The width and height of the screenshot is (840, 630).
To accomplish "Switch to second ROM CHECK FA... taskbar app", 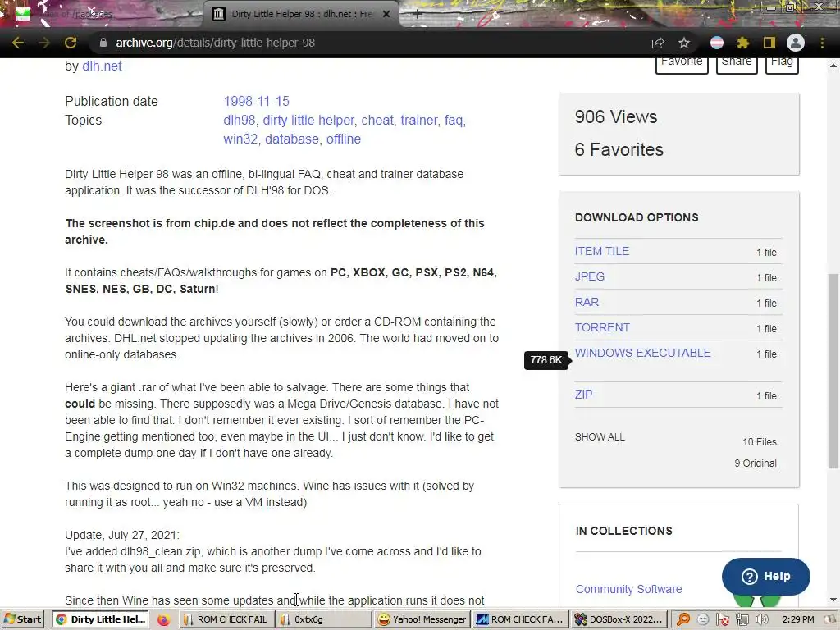I will click(x=519, y=619).
